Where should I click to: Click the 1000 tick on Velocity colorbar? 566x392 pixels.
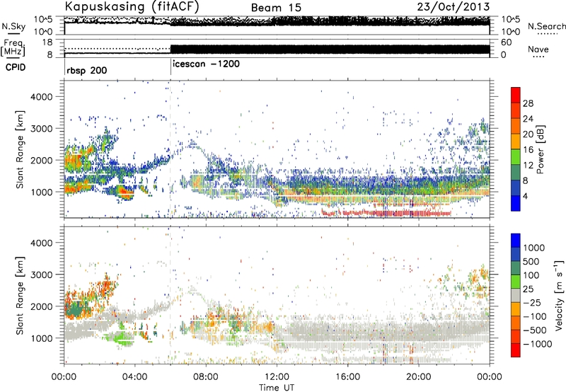(x=534, y=248)
